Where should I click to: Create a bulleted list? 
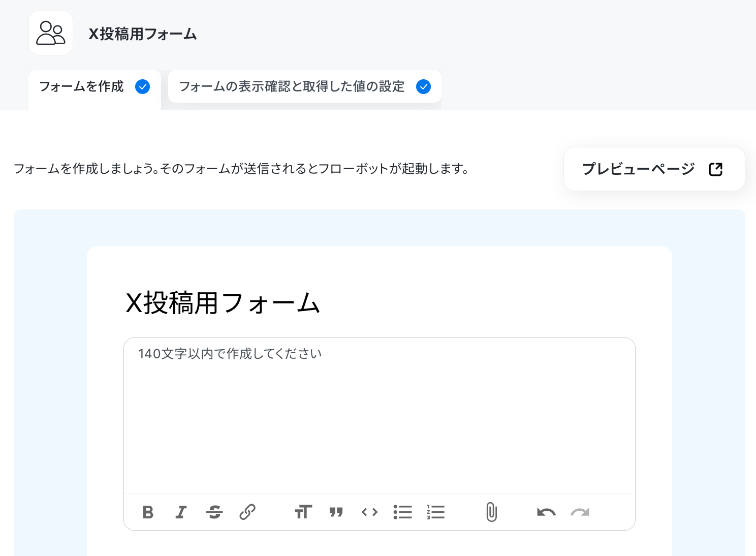pos(402,512)
